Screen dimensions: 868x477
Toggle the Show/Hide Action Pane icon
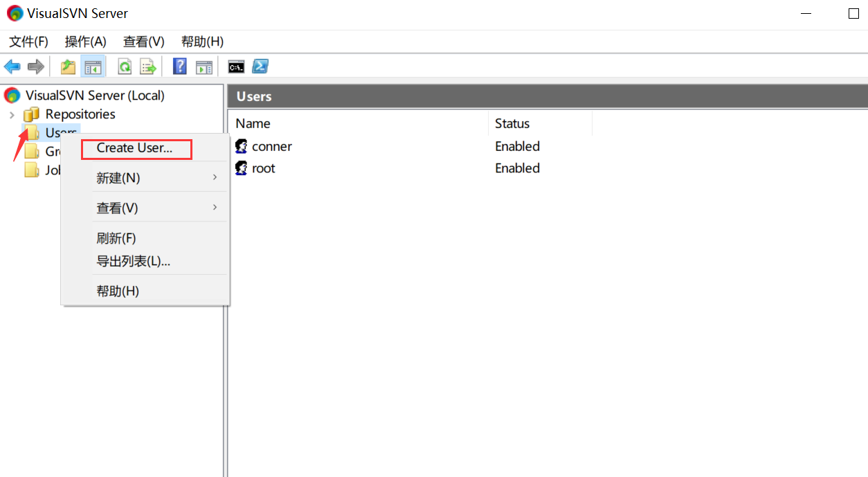click(204, 66)
